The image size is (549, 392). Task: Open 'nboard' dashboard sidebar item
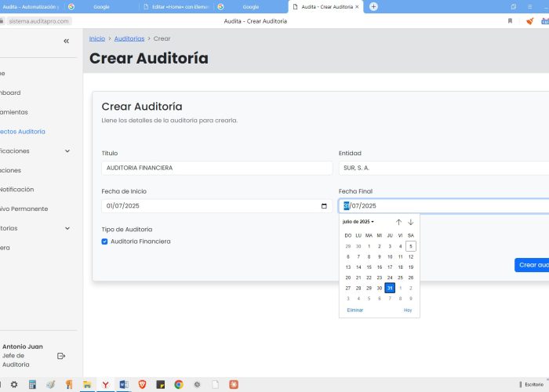(x=10, y=93)
